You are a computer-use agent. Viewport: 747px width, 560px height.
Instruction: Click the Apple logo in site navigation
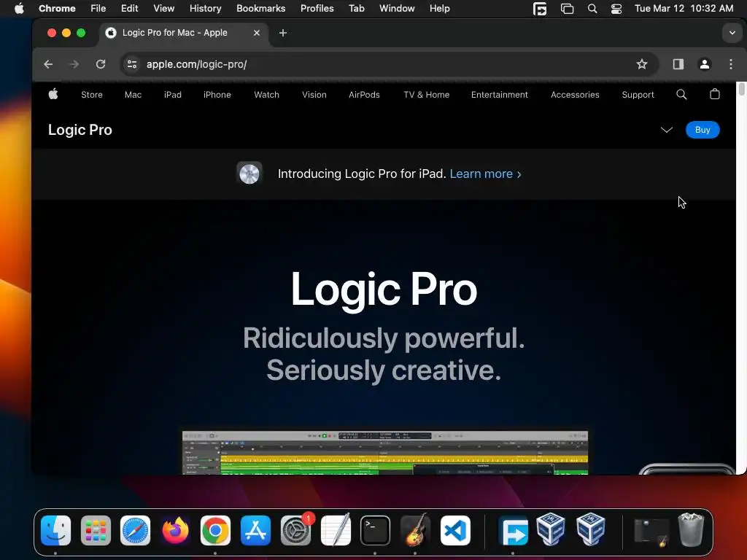click(53, 94)
